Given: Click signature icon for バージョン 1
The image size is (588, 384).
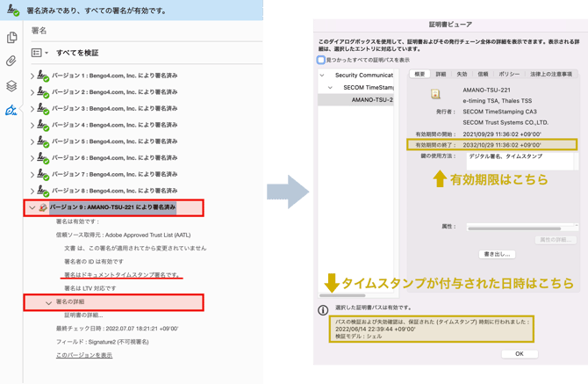Looking at the screenshot, I should tap(43, 76).
